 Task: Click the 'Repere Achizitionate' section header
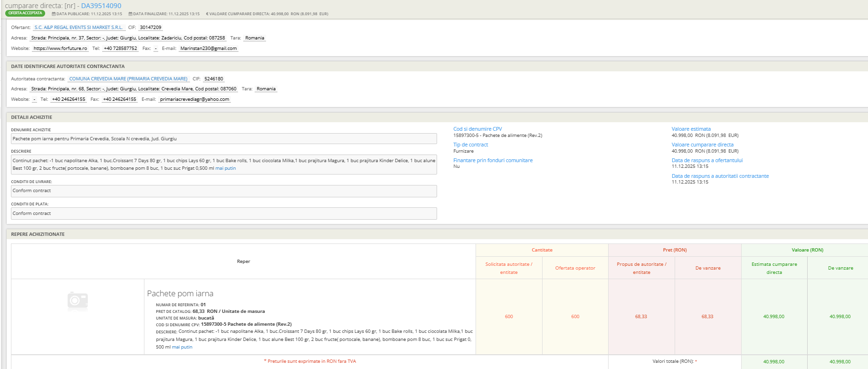click(38, 234)
